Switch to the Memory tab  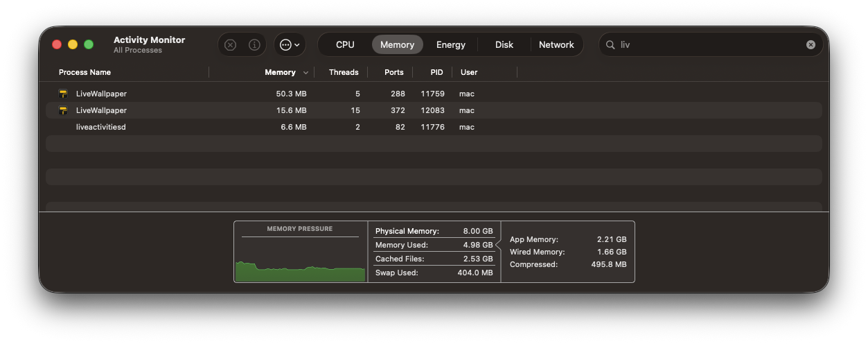point(397,44)
